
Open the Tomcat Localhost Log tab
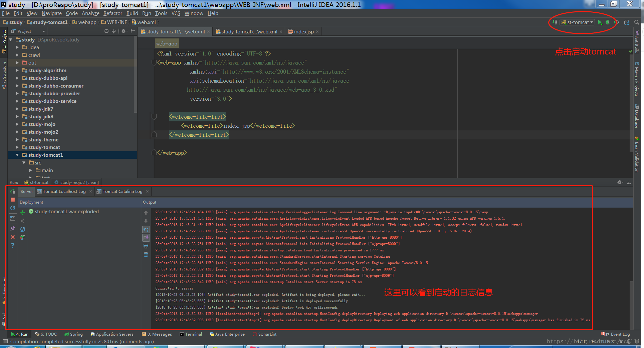click(x=64, y=192)
